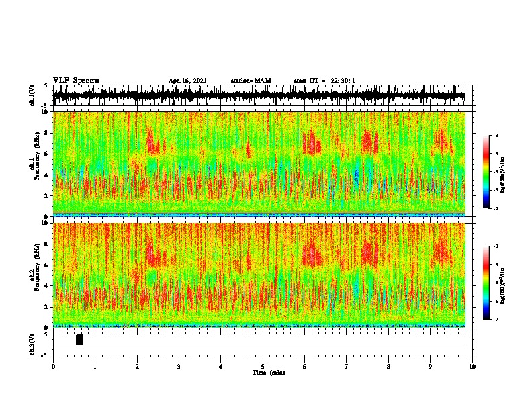Image resolution: width=532 pixels, height=411 pixels.
Task: Click the 'ch.3(V)' axis label
Action: click(32, 345)
